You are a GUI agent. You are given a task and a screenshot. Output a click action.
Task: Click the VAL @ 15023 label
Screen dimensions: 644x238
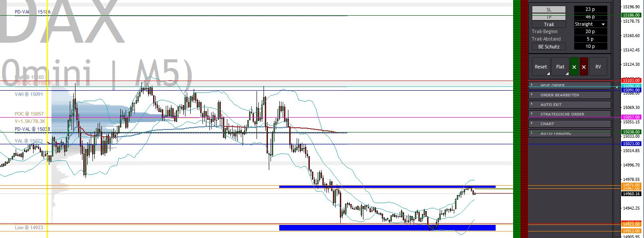[x=29, y=141]
